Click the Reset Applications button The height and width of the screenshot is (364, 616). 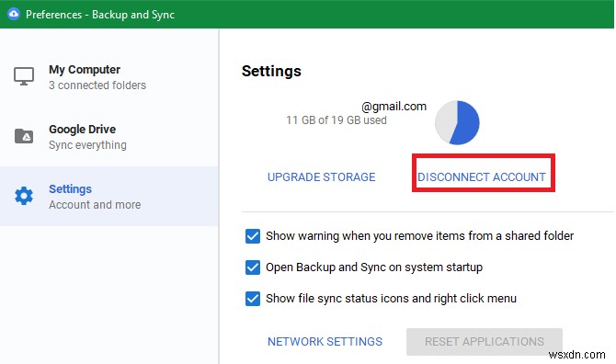pyautogui.click(x=485, y=342)
